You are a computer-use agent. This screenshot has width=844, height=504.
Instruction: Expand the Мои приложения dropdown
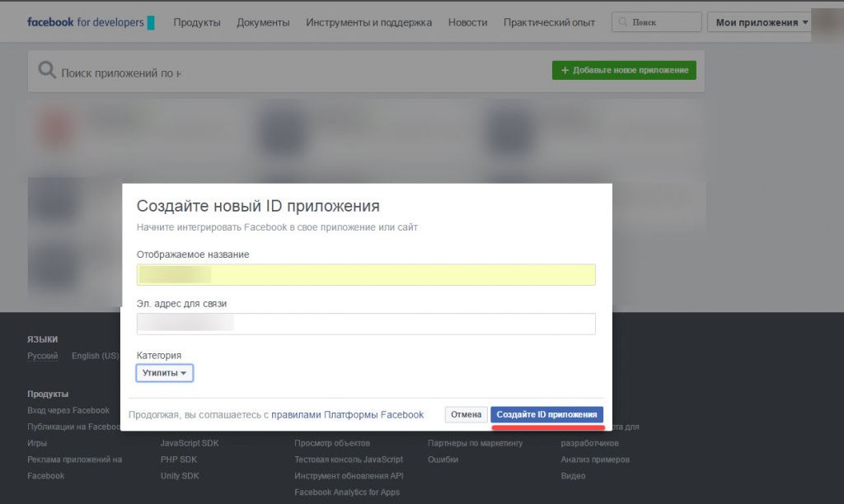[x=761, y=22]
